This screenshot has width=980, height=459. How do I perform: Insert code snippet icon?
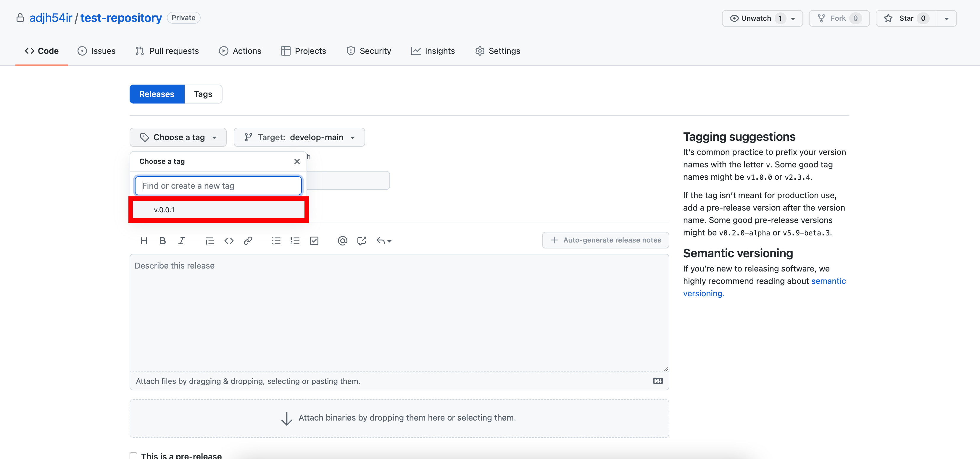tap(229, 241)
